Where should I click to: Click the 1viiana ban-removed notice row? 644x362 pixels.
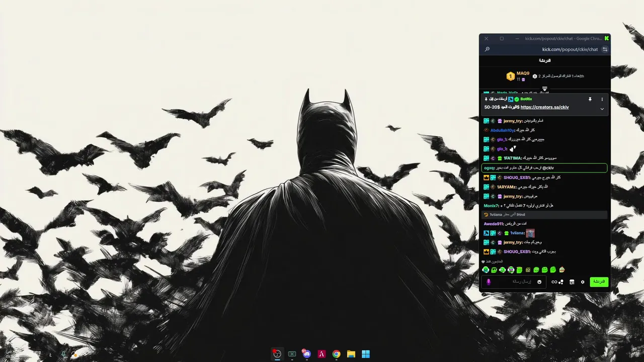click(x=544, y=215)
